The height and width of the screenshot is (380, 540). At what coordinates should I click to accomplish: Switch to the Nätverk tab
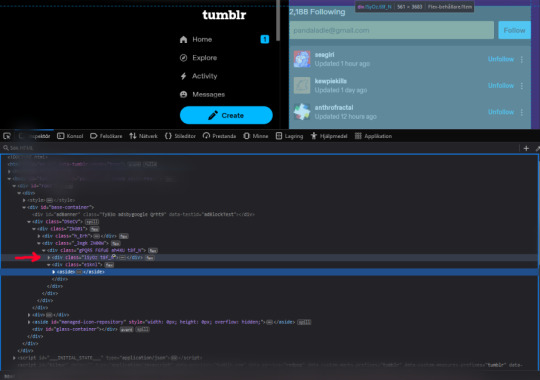143,136
